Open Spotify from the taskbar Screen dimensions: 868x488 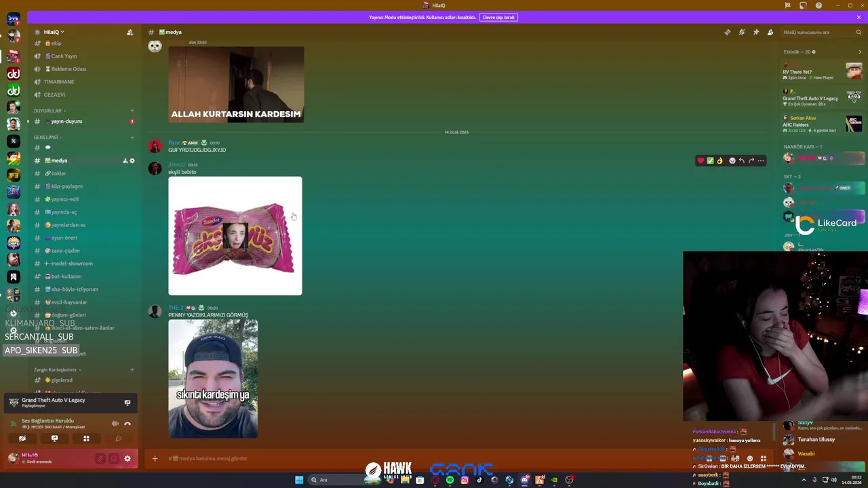pos(450,480)
